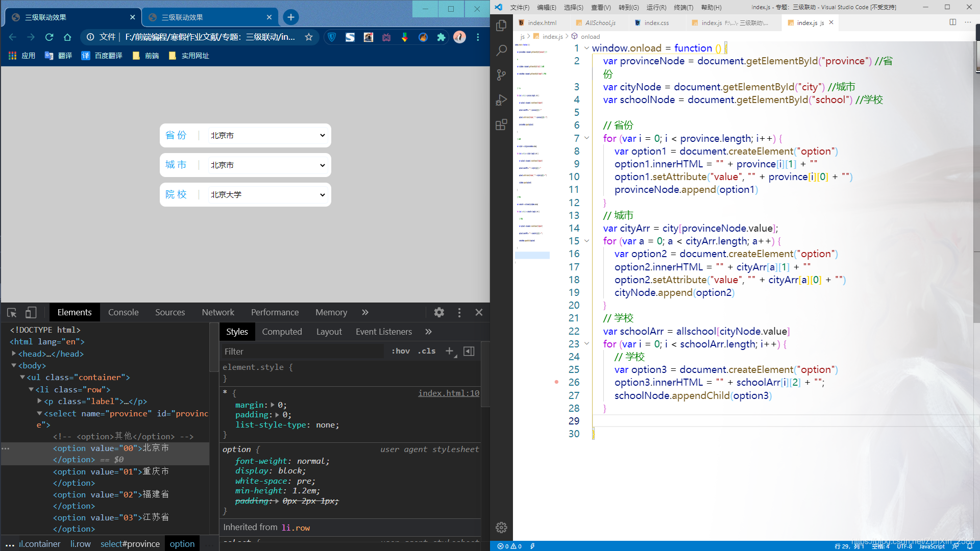
Task: Click the styles Filter input field
Action: tap(301, 352)
